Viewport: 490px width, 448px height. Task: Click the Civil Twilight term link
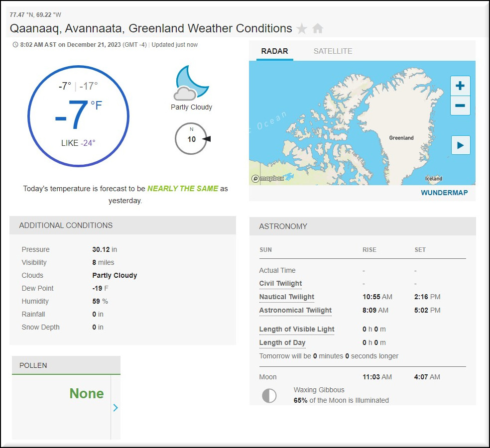click(x=280, y=284)
